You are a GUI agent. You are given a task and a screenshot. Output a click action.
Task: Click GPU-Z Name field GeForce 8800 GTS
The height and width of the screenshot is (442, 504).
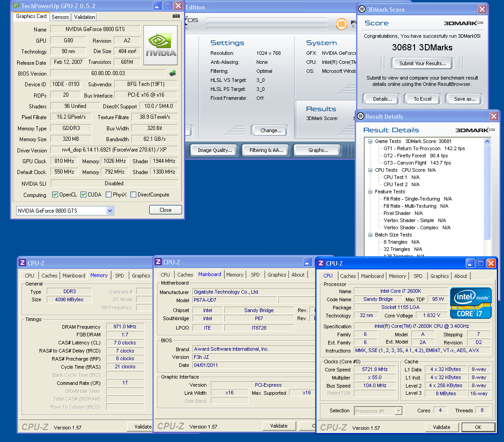point(95,29)
